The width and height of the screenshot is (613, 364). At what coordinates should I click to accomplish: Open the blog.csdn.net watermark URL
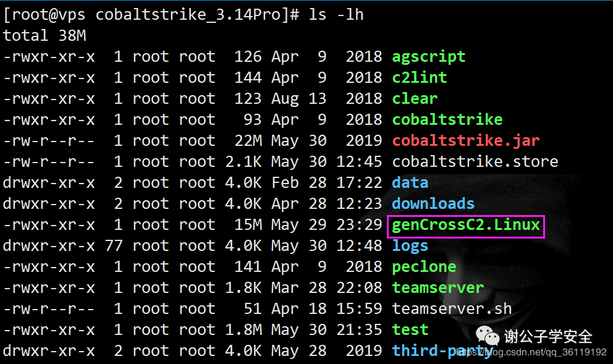(531, 352)
